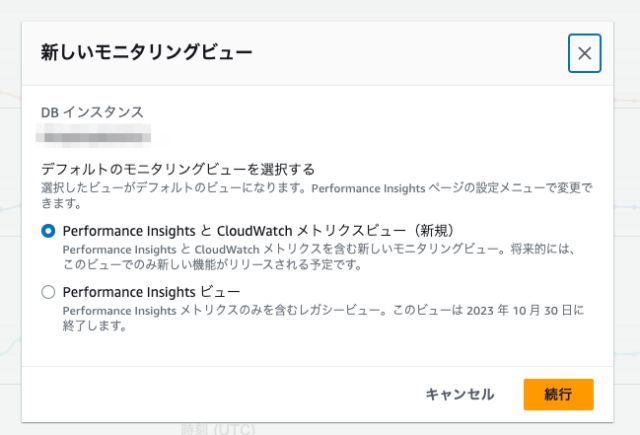Click the キャンセル button
Image resolution: width=640 pixels, height=435 pixels.
[460, 394]
